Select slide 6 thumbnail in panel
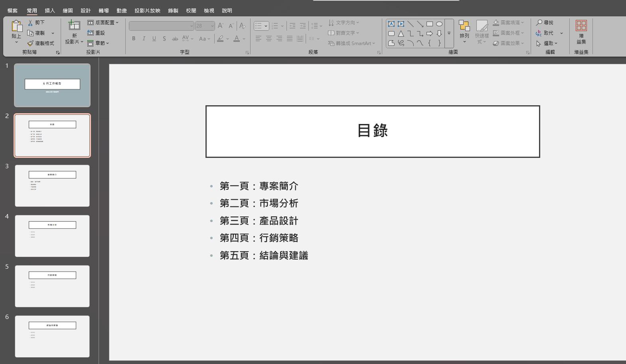626x364 pixels. click(52, 336)
